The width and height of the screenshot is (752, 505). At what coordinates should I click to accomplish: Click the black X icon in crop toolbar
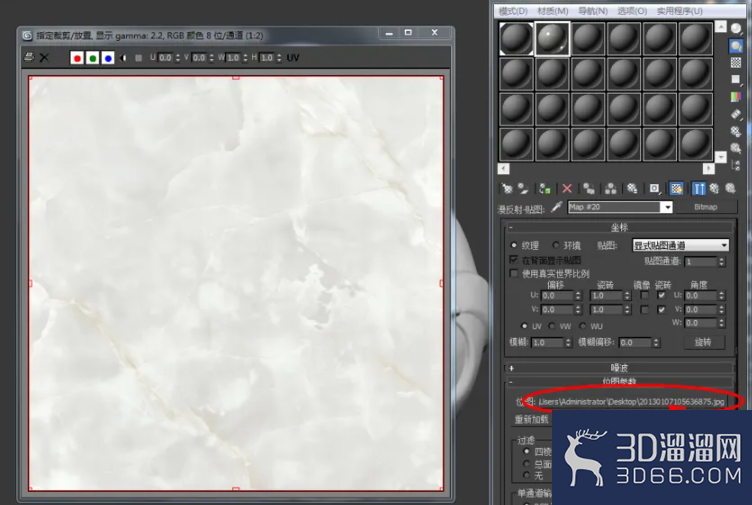pyautogui.click(x=44, y=58)
